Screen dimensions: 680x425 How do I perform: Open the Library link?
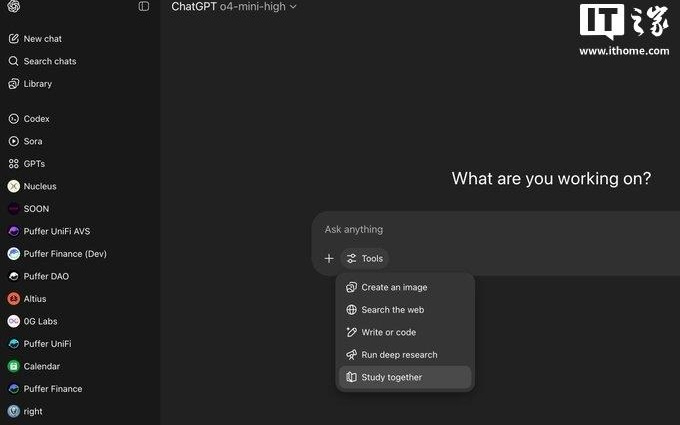coord(38,84)
